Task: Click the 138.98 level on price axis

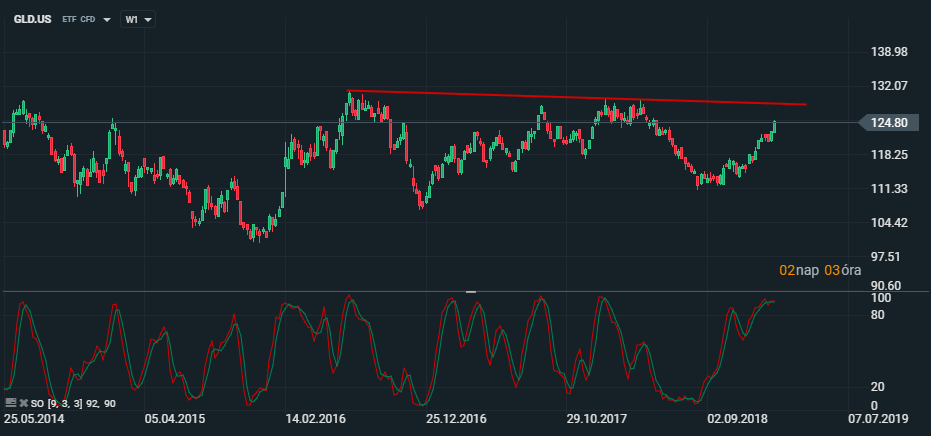Action: tap(889, 52)
